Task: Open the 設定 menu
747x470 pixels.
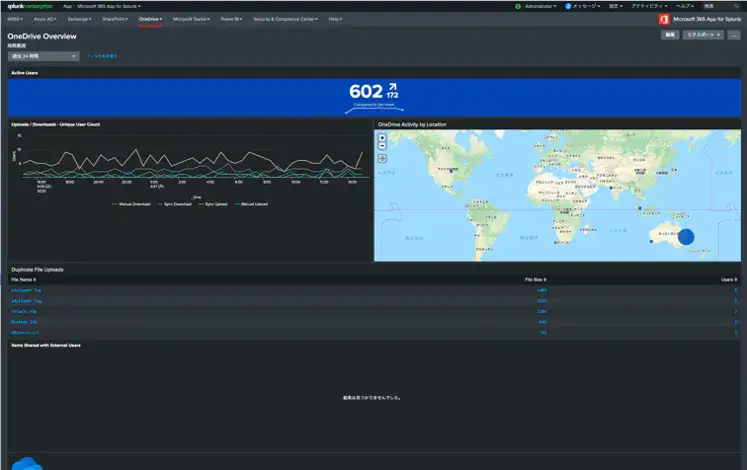Action: click(x=616, y=6)
